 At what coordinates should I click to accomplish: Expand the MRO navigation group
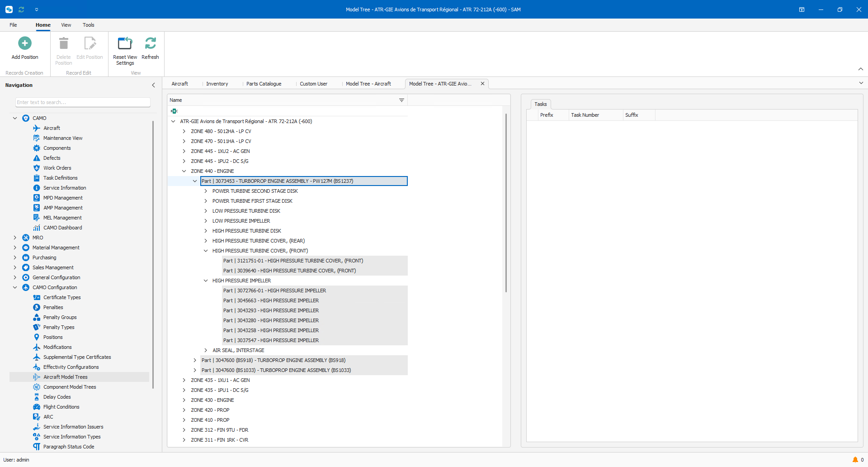[x=15, y=238]
